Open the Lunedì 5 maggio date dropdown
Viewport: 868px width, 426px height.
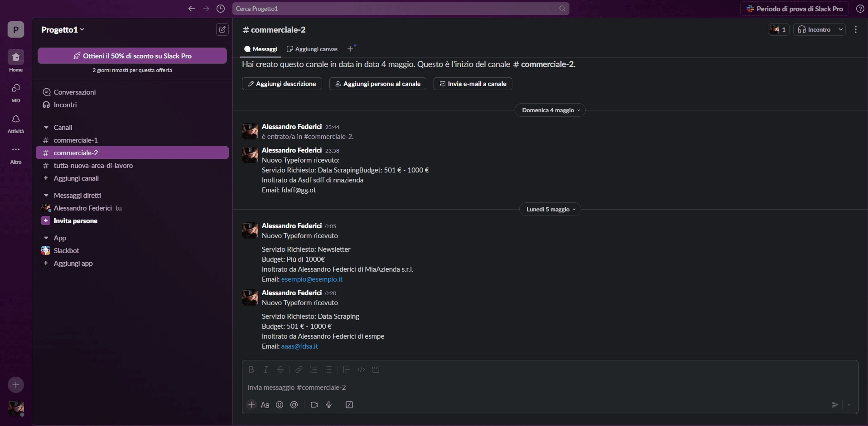pos(550,210)
